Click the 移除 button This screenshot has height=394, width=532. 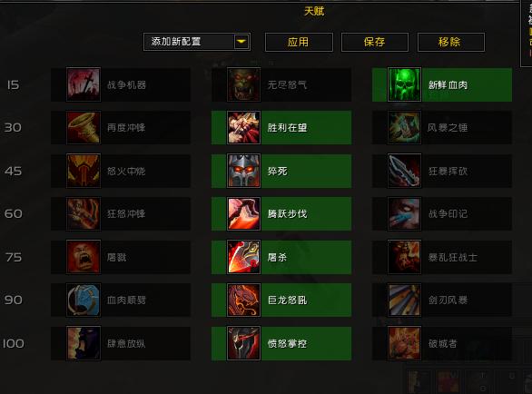coord(451,42)
